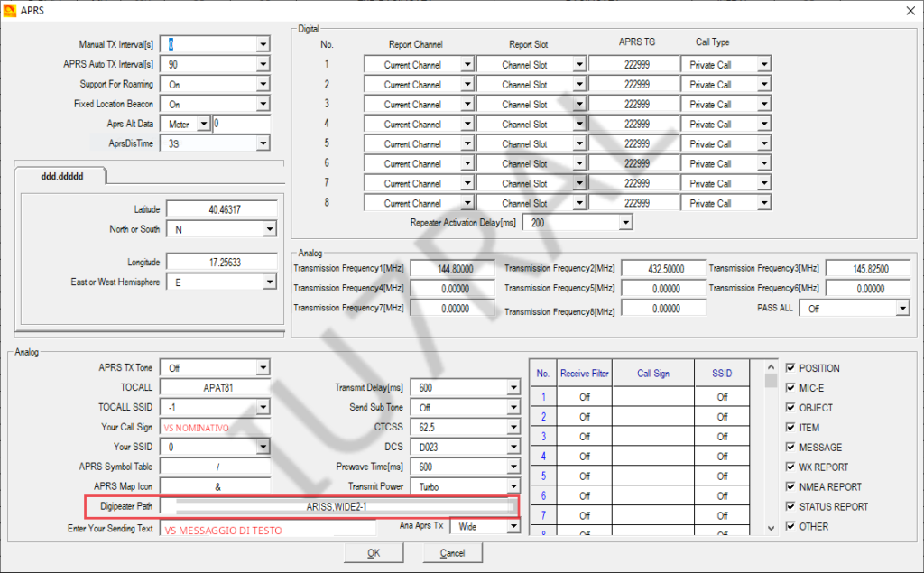The image size is (924, 573).
Task: Open Call Type dropdown for row 2
Action: point(764,84)
